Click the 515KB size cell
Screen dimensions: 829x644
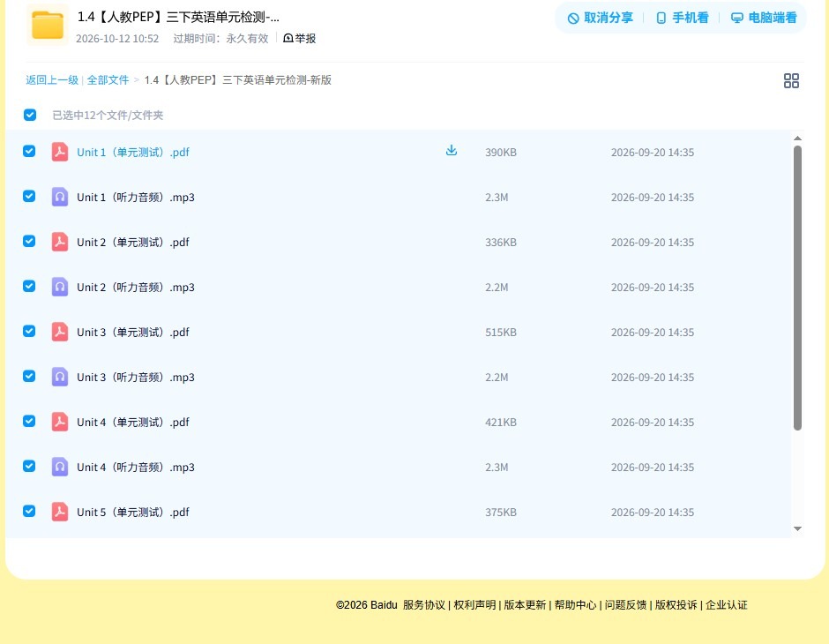501,332
